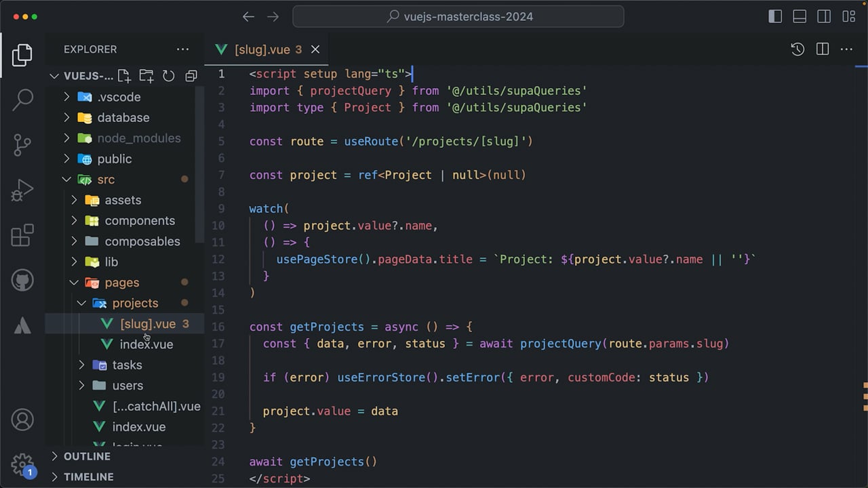Click the New Folder icon in Explorer
The width and height of the screenshot is (868, 488).
[x=146, y=76]
